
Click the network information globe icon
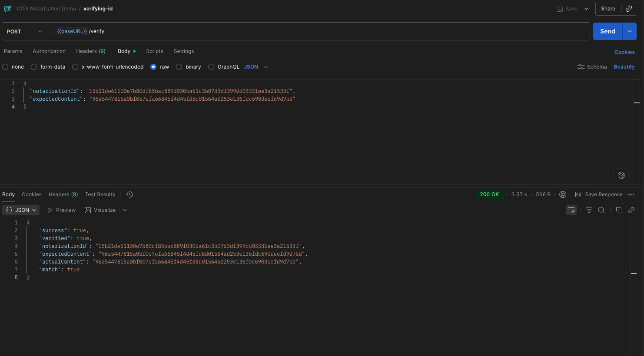click(563, 194)
